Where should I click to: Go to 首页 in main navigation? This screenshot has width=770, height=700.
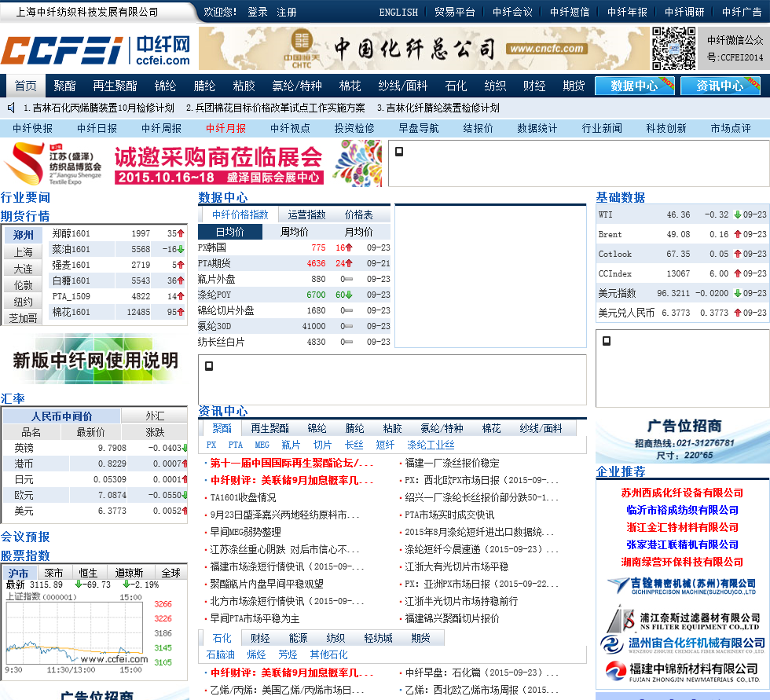point(25,86)
